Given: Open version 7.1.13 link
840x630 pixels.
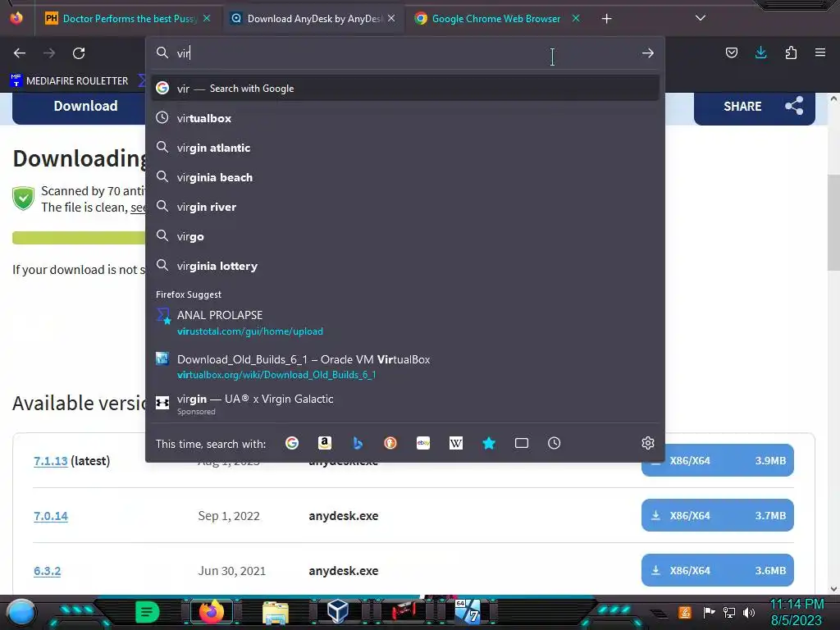Looking at the screenshot, I should [x=51, y=461].
